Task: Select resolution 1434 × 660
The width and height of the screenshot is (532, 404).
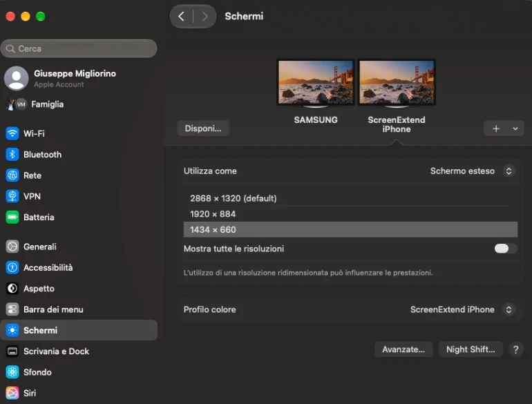Action: [x=350, y=230]
